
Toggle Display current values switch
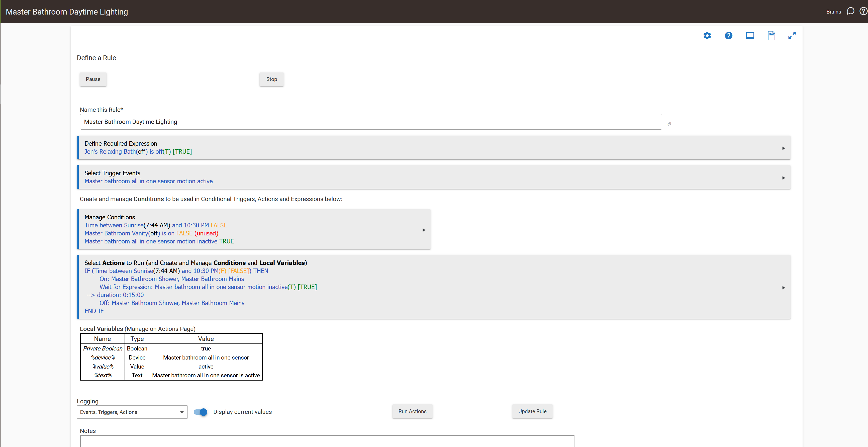[201, 412]
